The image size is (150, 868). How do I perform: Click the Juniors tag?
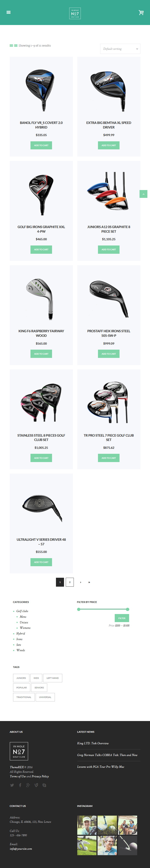tap(21, 678)
